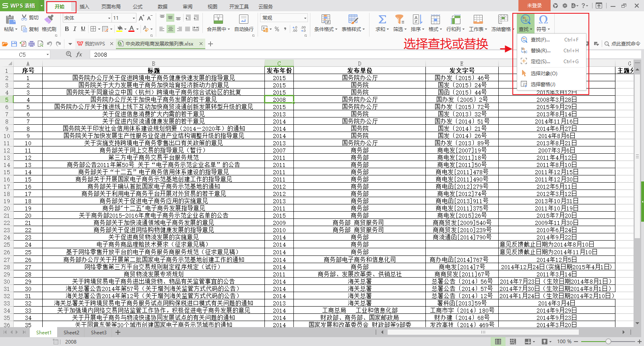Choose 替换(R)... from the Find menu

[x=540, y=51]
